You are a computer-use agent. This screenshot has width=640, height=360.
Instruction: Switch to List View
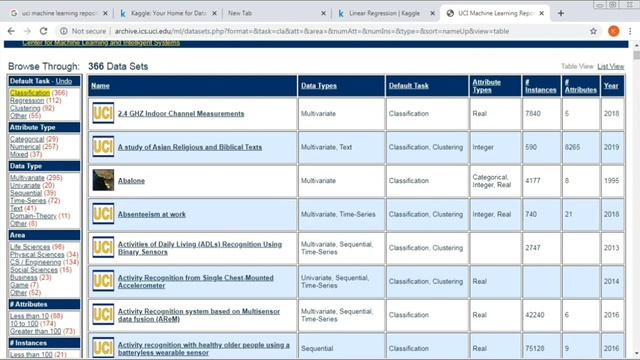(611, 67)
